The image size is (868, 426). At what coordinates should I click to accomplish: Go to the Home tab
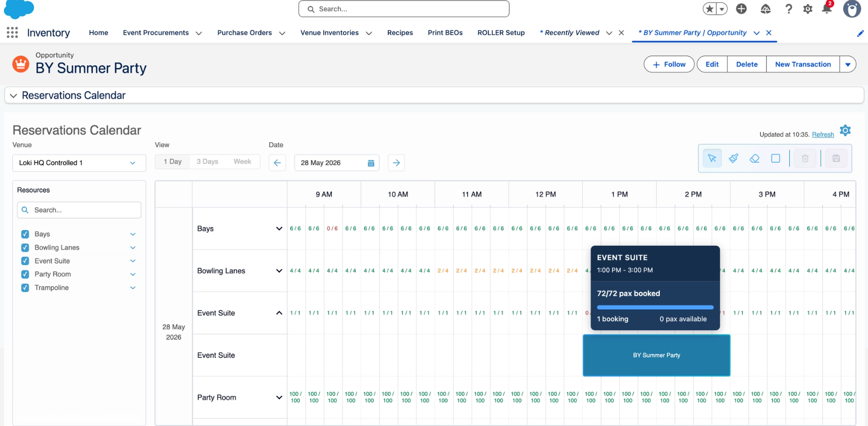[98, 32]
